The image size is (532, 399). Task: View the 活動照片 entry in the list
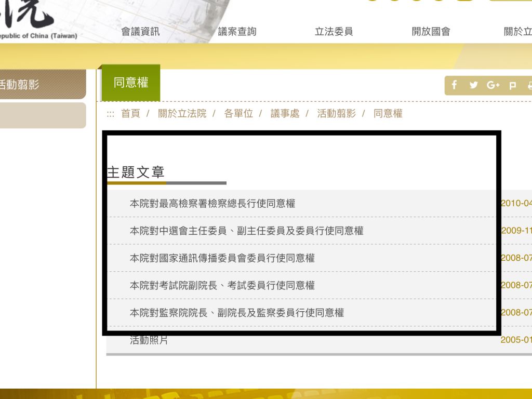[x=149, y=340]
